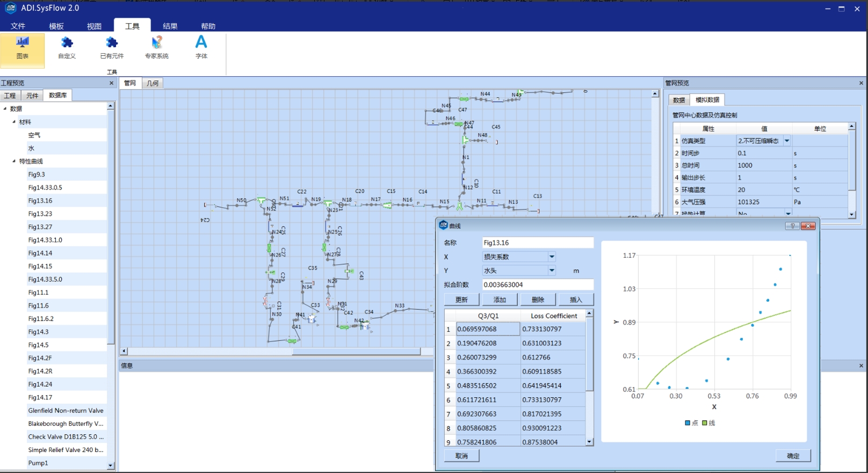Image resolution: width=868 pixels, height=473 pixels.
Task: Click the canvas horizontal scrollbar thumb
Action: tap(356, 351)
